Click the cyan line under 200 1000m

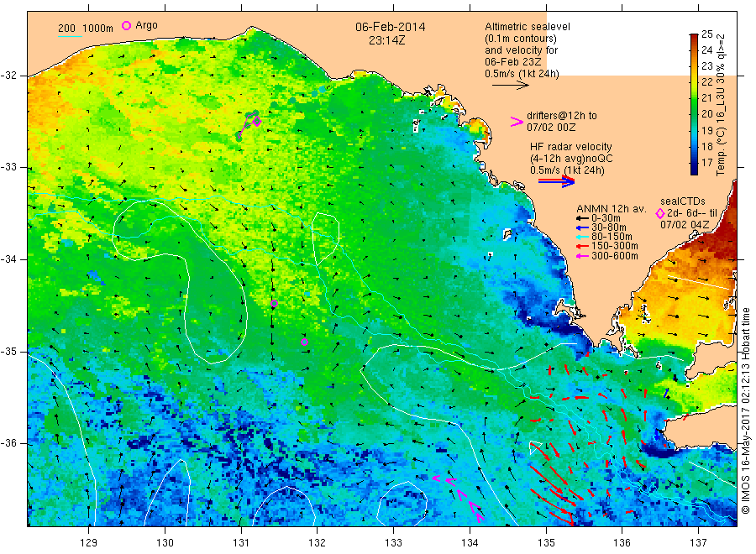[70, 35]
